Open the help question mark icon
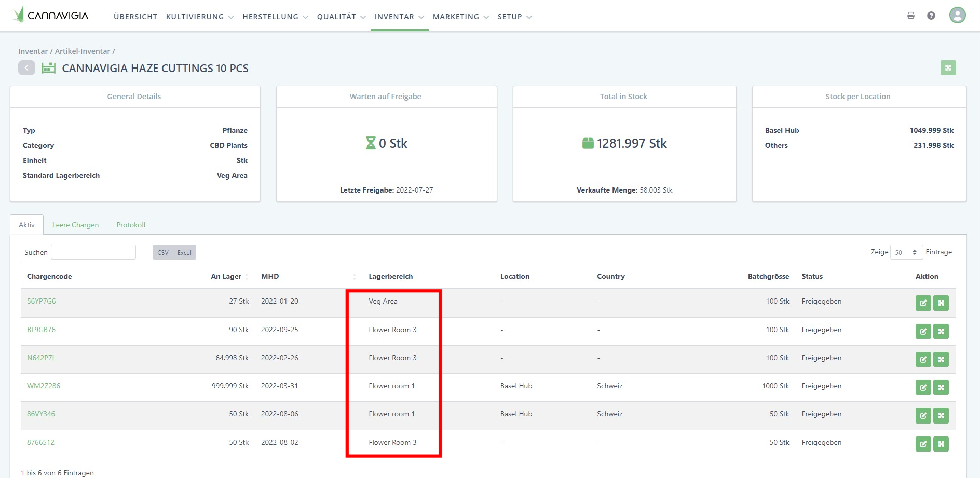The height and width of the screenshot is (478, 980). (931, 16)
